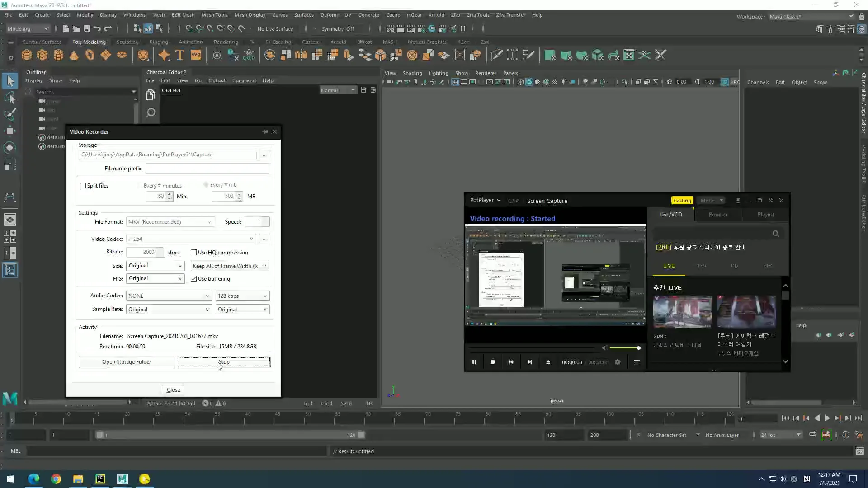Click the video codec settings ellipsis button
868x488 pixels.
(265, 239)
